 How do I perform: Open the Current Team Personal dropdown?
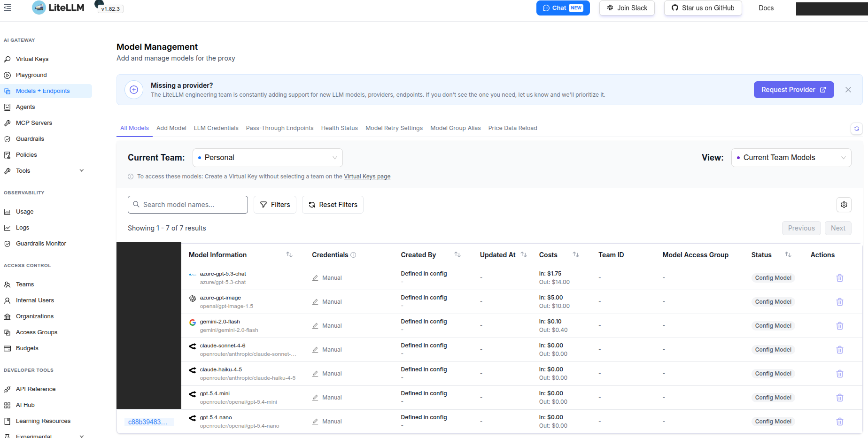pyautogui.click(x=268, y=158)
